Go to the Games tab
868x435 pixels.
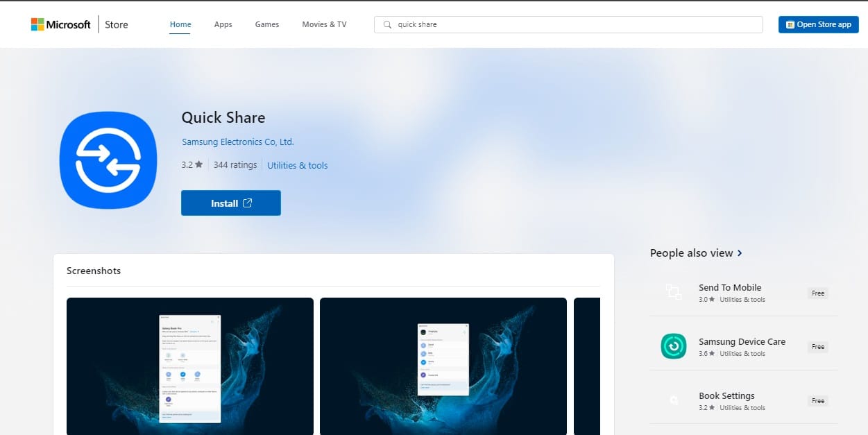(x=267, y=24)
